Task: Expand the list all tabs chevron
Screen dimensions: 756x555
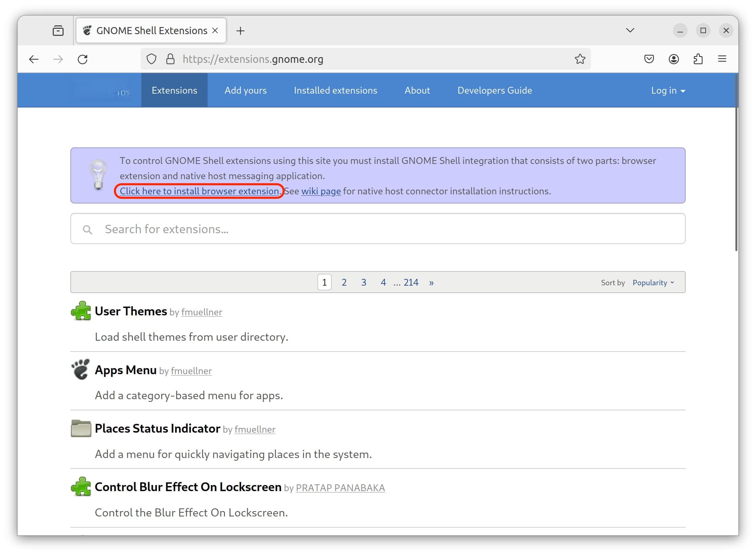Action: [630, 30]
